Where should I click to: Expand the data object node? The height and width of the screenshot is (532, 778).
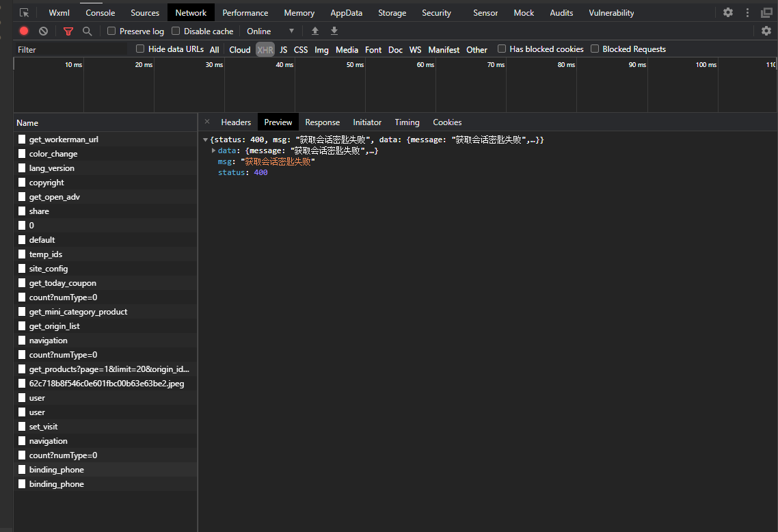point(214,150)
